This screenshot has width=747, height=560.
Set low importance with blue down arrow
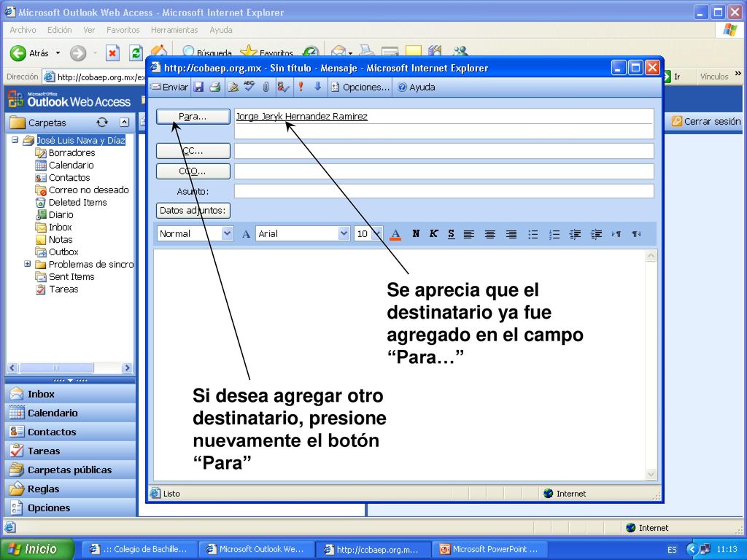(x=318, y=87)
